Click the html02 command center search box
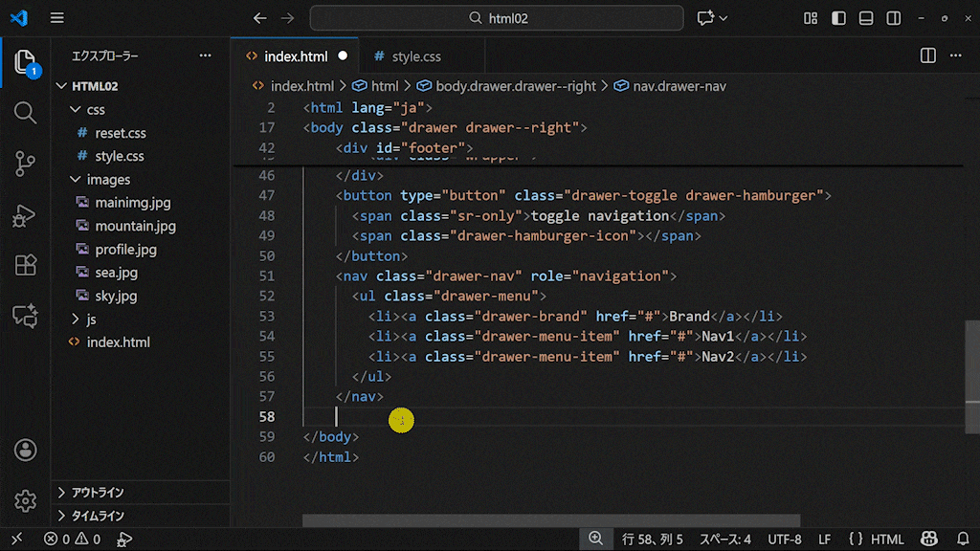 pyautogui.click(x=497, y=18)
